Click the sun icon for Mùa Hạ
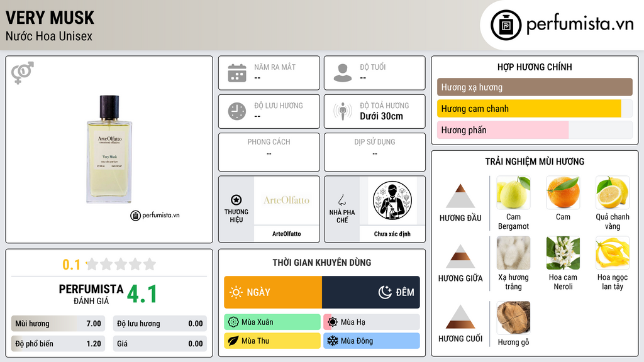Image resolution: width=644 pixels, height=362 pixels. [x=333, y=322]
